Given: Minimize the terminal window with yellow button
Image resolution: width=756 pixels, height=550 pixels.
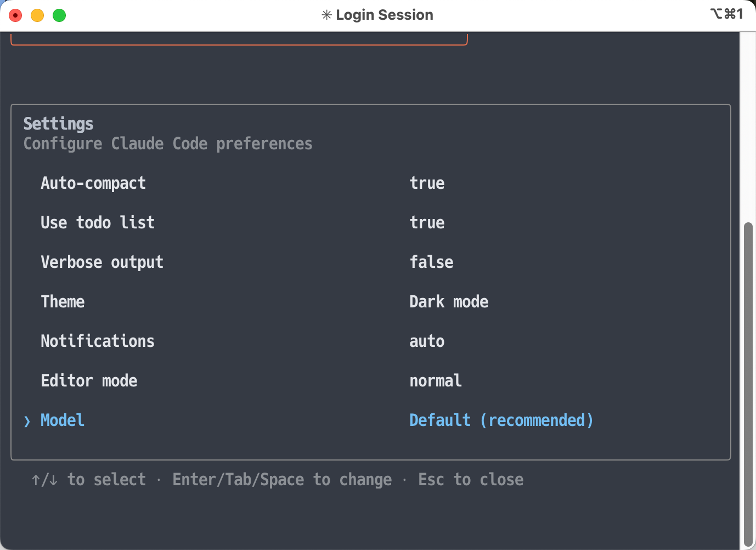Looking at the screenshot, I should click(37, 15).
